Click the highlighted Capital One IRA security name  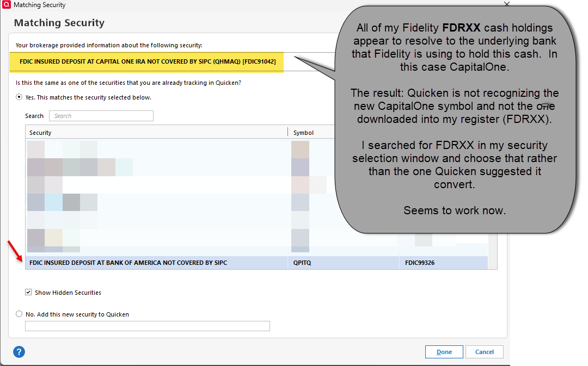(x=148, y=61)
